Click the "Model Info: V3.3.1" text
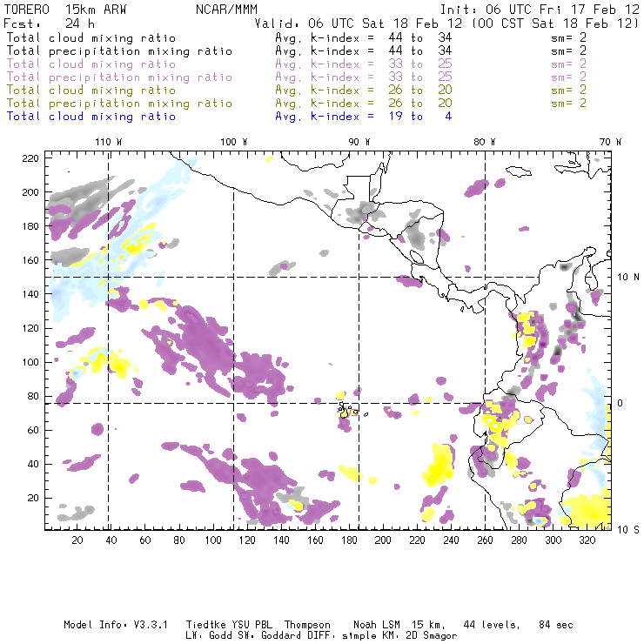This screenshot has width=644, height=644. 116,625
